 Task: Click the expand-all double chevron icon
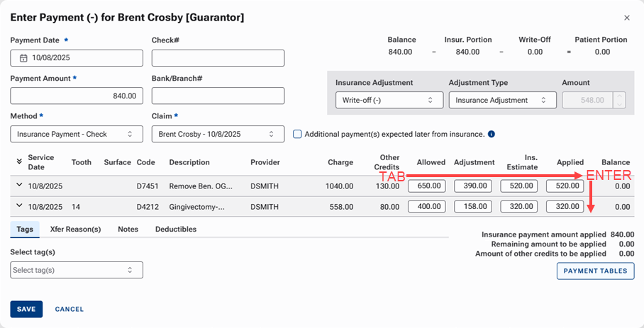19,162
